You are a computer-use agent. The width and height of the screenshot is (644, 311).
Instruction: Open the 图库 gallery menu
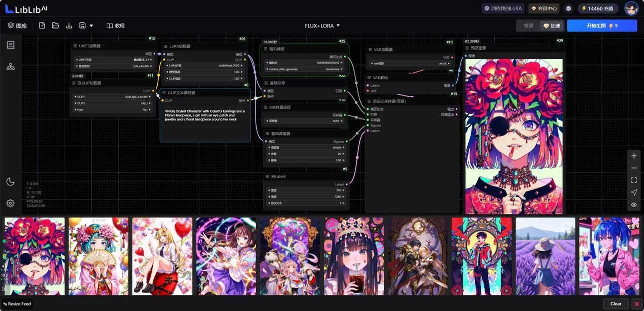[17, 25]
